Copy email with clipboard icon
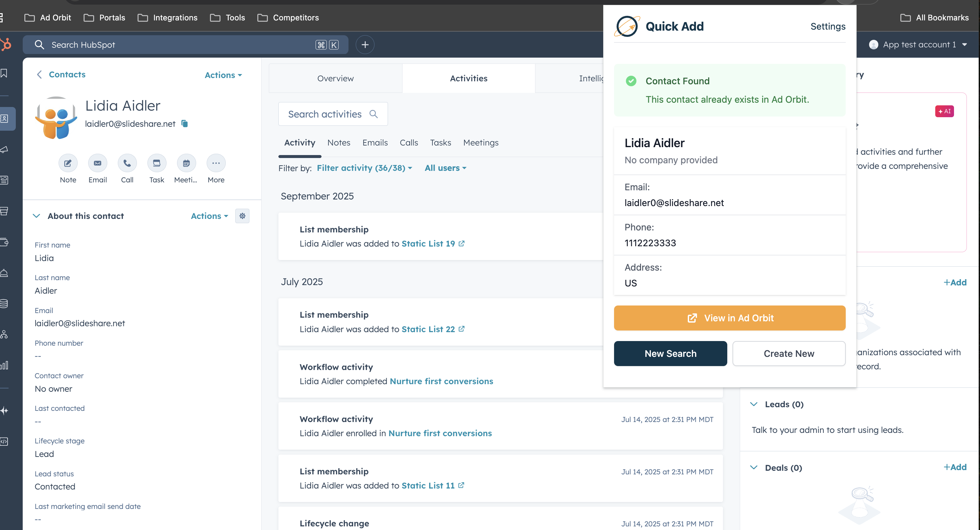Viewport: 980px width, 530px height. [185, 124]
